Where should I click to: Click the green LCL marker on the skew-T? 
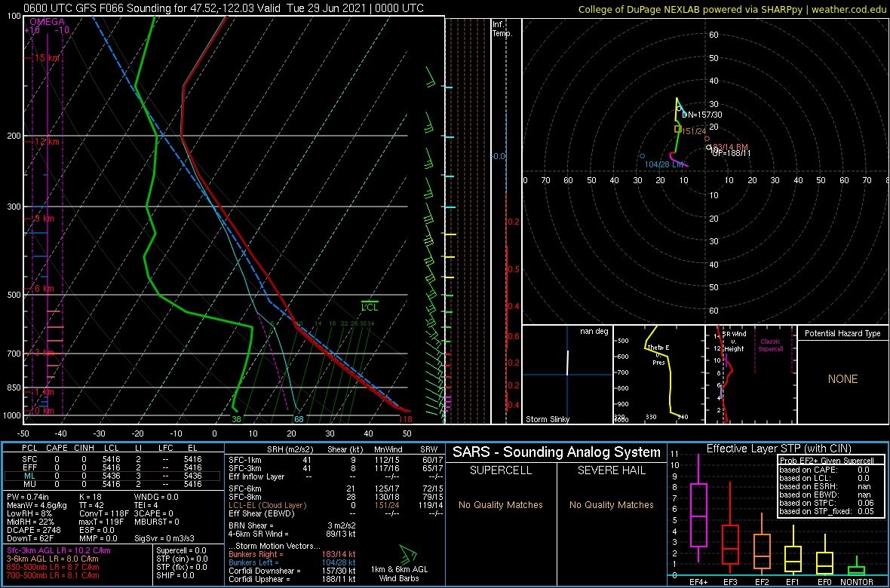point(370,307)
